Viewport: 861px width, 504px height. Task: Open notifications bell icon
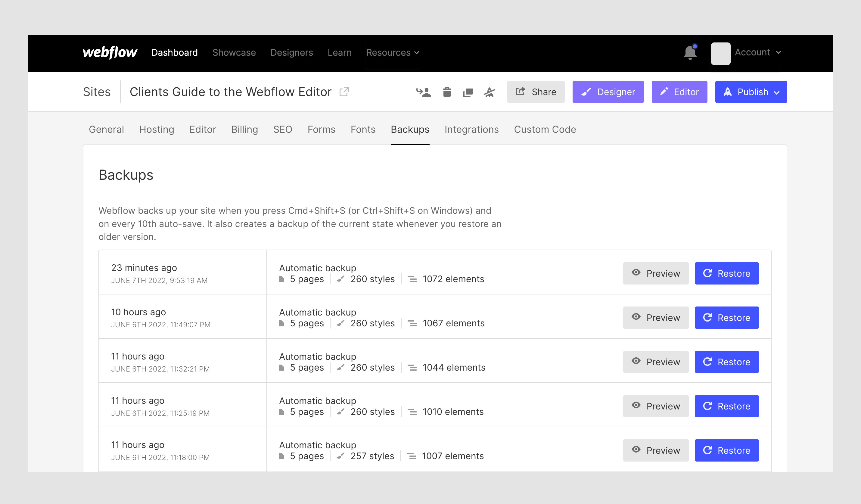pos(690,53)
